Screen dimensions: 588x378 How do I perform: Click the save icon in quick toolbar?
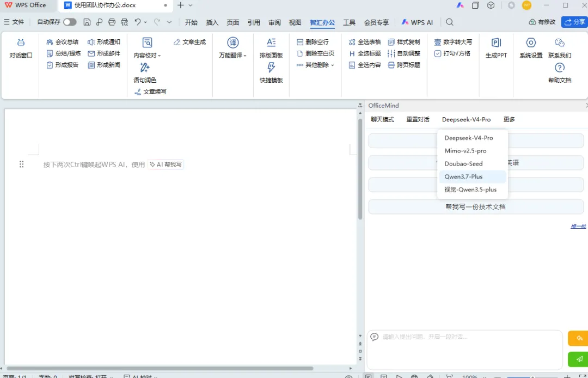[x=87, y=22]
